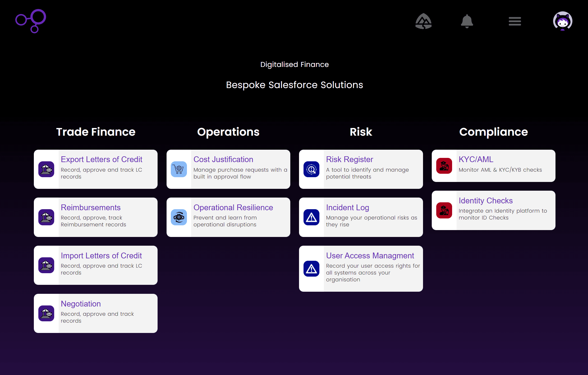Click the Compliance column heading
Image resolution: width=588 pixels, height=375 pixels.
point(494,132)
